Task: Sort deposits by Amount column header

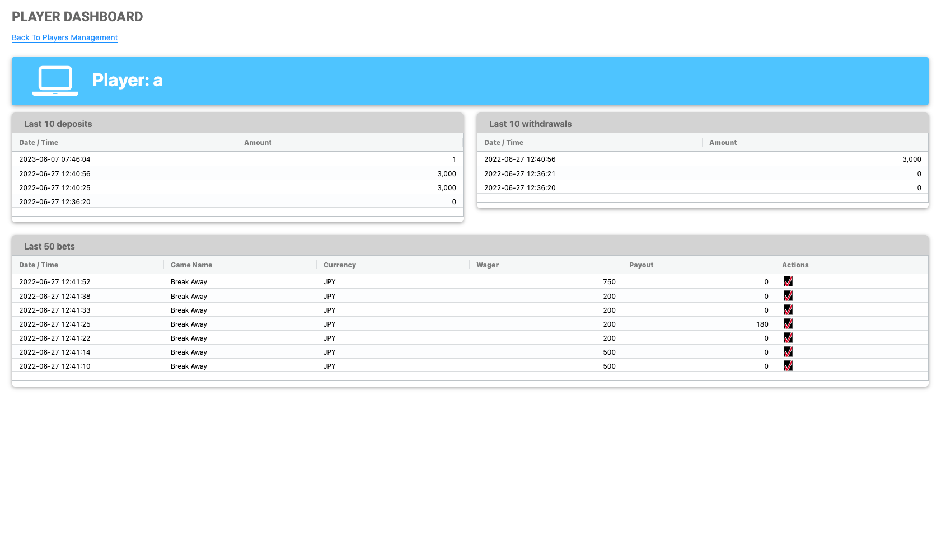Action: coord(258,143)
